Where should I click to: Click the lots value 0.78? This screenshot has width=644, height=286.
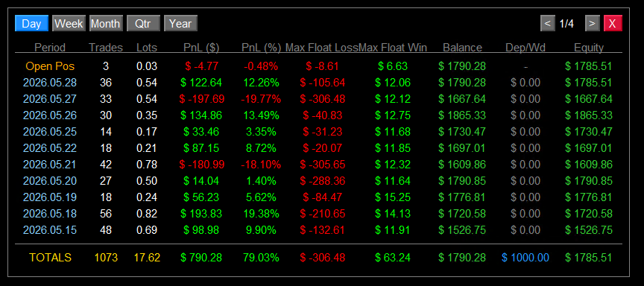pos(147,165)
